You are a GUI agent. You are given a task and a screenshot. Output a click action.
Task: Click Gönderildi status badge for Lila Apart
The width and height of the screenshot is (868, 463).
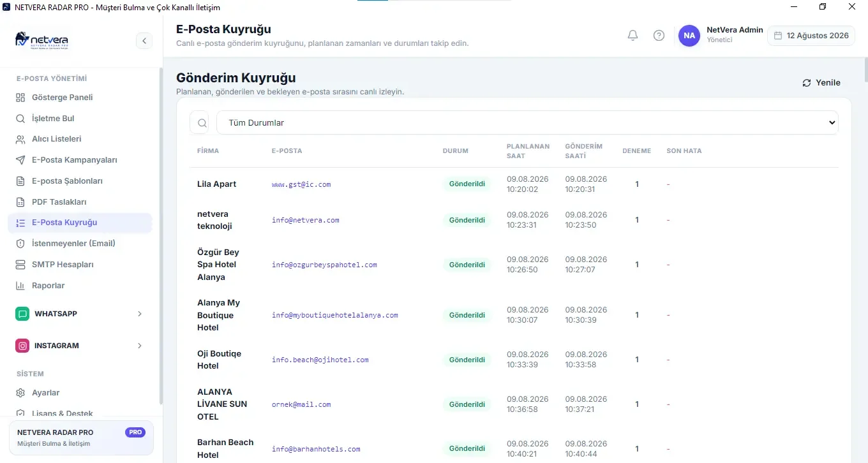467,184
